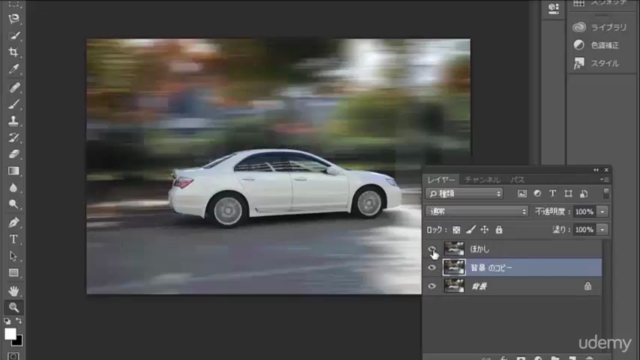Lock image pixels with brush icon
The width and height of the screenshot is (640, 360).
point(471,230)
